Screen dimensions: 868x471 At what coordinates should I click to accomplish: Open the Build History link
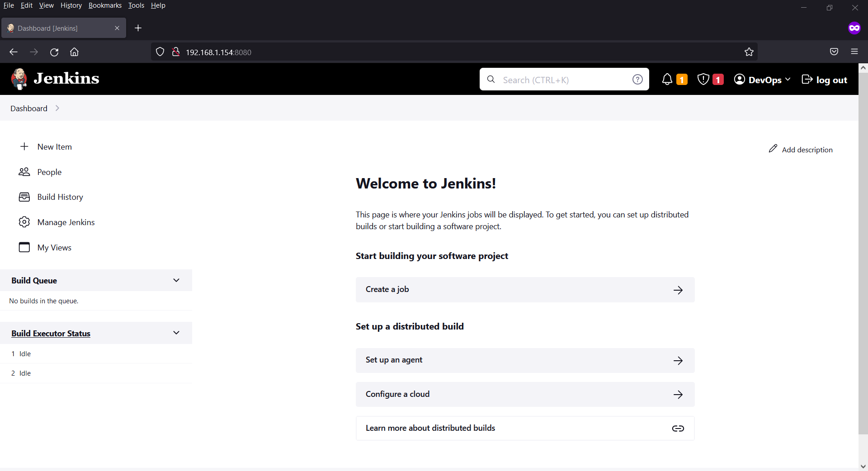tap(60, 197)
